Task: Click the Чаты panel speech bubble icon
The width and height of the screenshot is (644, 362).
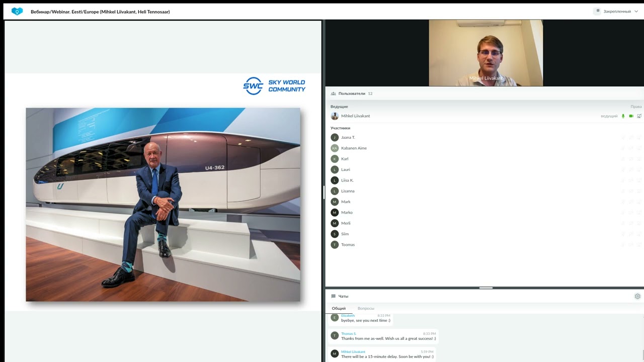Action: click(333, 297)
